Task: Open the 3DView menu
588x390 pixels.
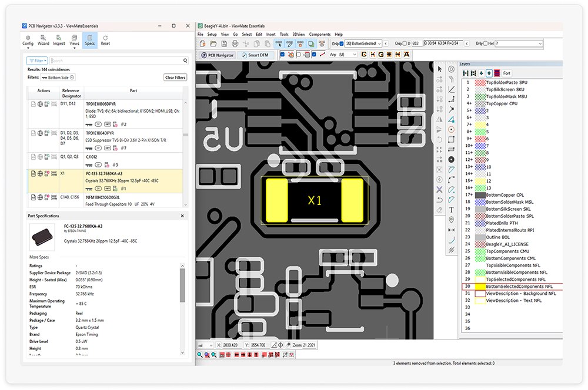Action: click(299, 35)
